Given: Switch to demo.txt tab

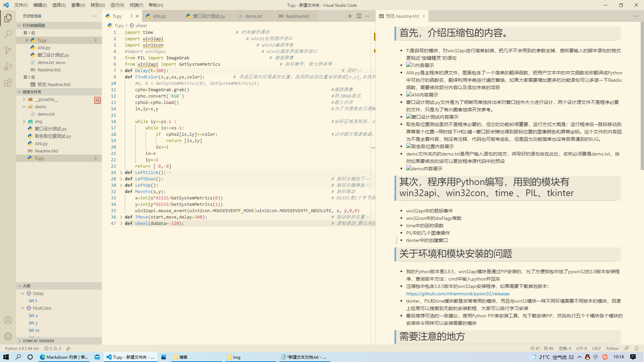Looking at the screenshot, I should point(254,16).
